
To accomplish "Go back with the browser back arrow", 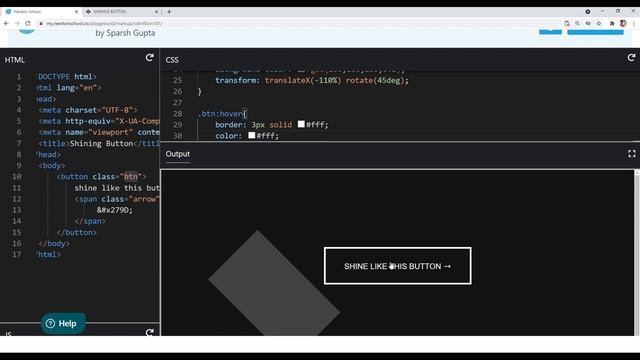I will click(7, 23).
